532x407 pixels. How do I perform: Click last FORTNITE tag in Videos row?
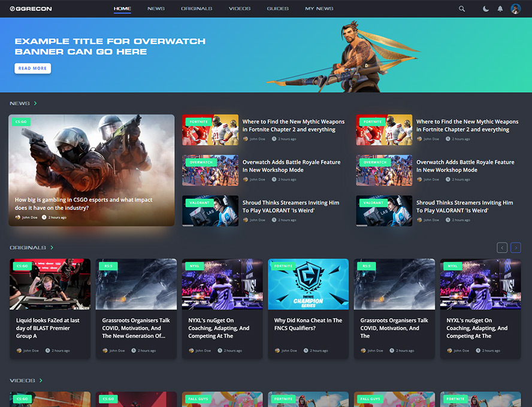456,399
